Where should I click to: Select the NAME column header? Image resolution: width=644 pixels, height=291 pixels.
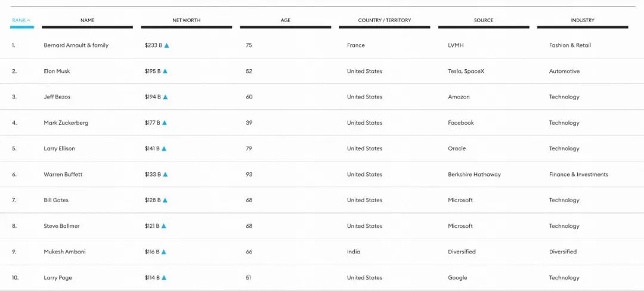[88, 20]
